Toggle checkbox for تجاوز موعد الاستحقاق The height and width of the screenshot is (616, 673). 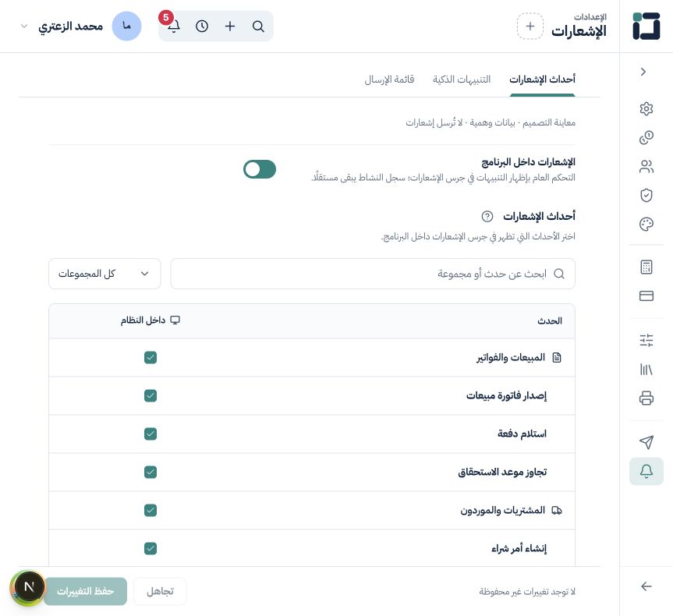point(151,473)
